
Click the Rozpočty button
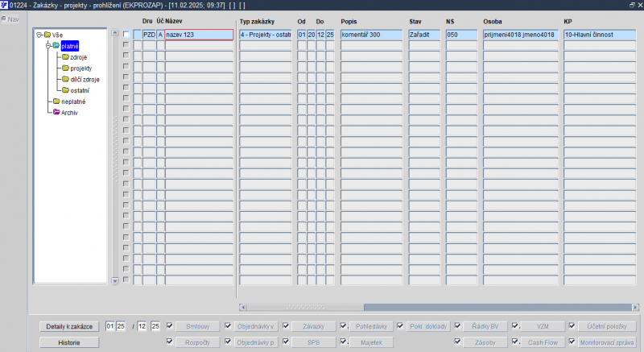(197, 342)
